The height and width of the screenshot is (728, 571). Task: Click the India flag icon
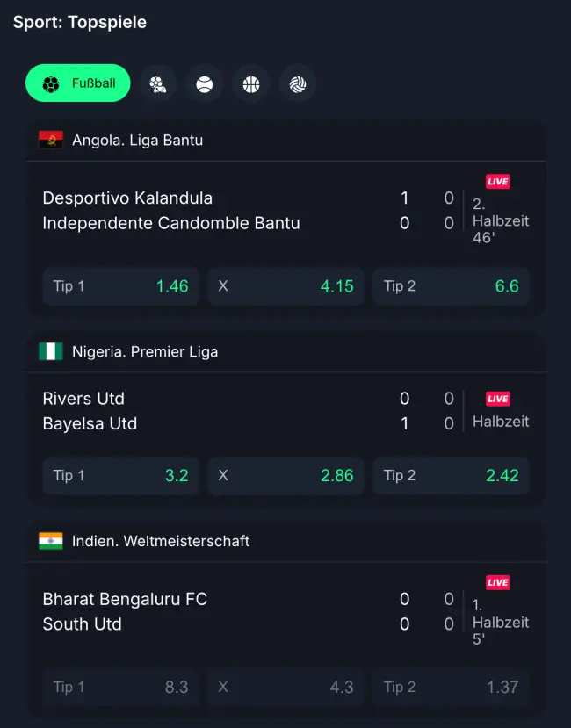click(x=50, y=541)
